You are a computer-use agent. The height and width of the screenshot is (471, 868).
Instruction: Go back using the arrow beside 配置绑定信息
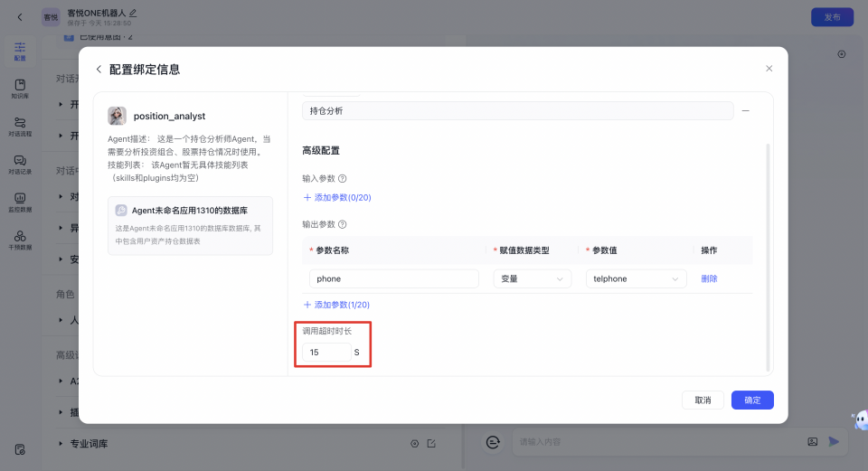[x=99, y=70]
